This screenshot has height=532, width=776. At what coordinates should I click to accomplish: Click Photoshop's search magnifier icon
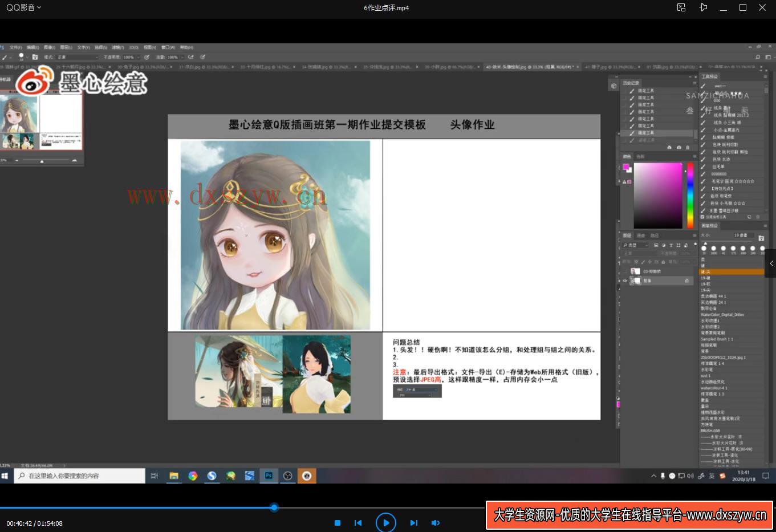pyautogui.click(x=758, y=57)
